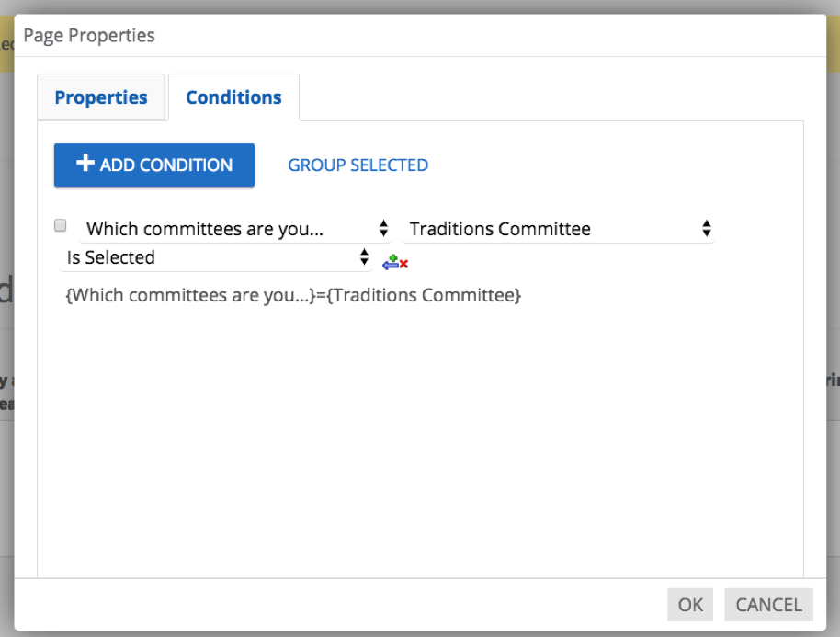Click the arrows beside Is Selected

pyautogui.click(x=364, y=257)
